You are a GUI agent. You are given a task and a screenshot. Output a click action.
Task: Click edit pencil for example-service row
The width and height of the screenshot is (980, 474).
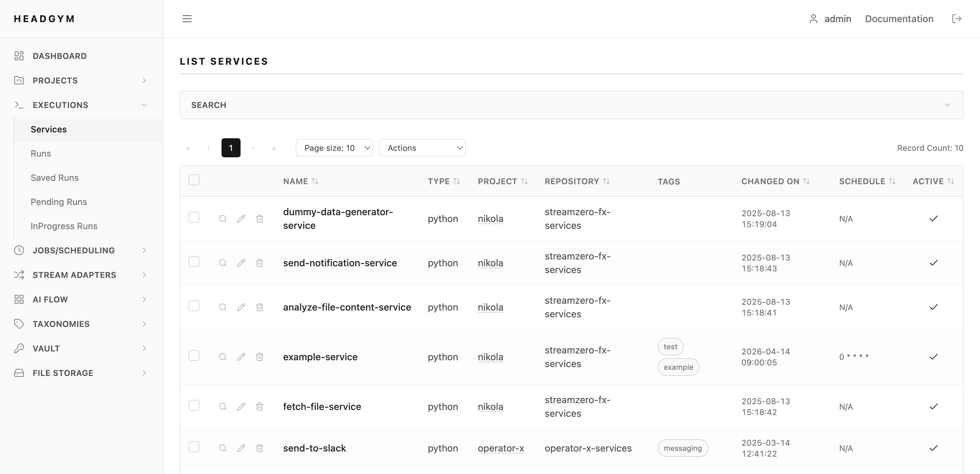[241, 357]
